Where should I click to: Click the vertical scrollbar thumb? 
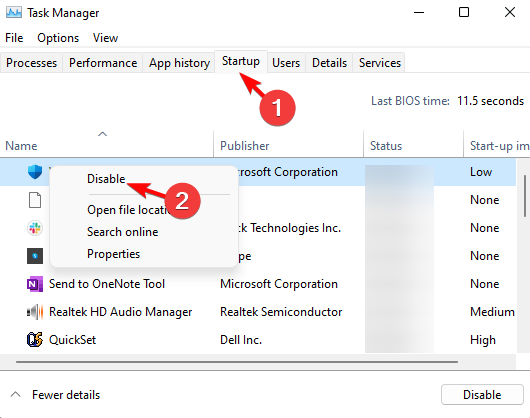pyautogui.click(x=525, y=196)
